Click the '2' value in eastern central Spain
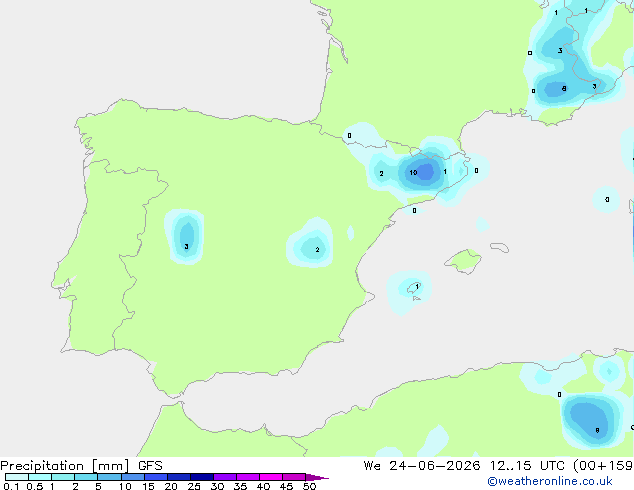634x490 pixels. click(x=317, y=250)
